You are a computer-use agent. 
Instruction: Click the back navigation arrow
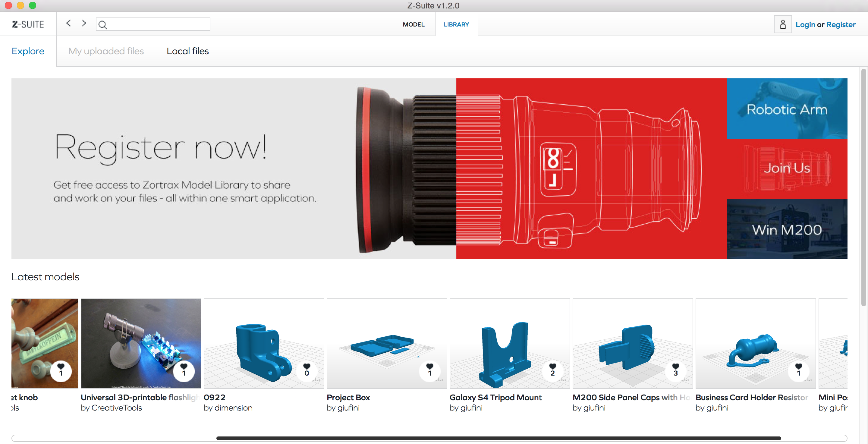pyautogui.click(x=68, y=23)
